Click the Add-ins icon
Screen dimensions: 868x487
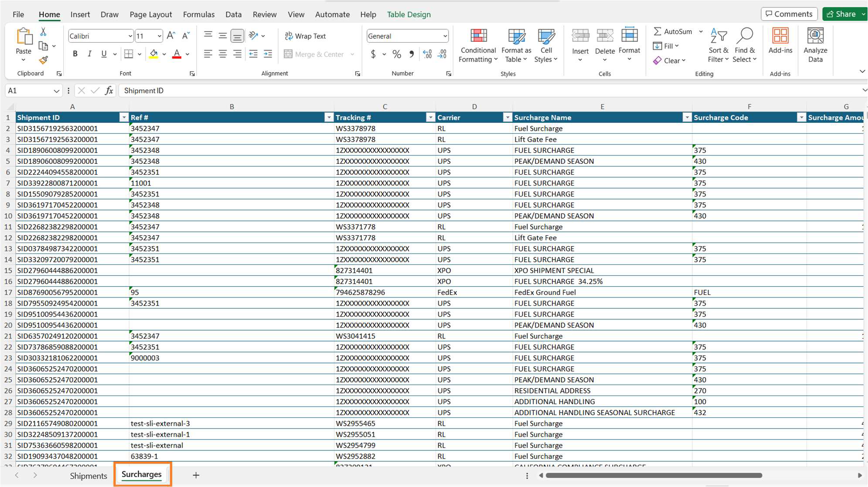point(780,36)
